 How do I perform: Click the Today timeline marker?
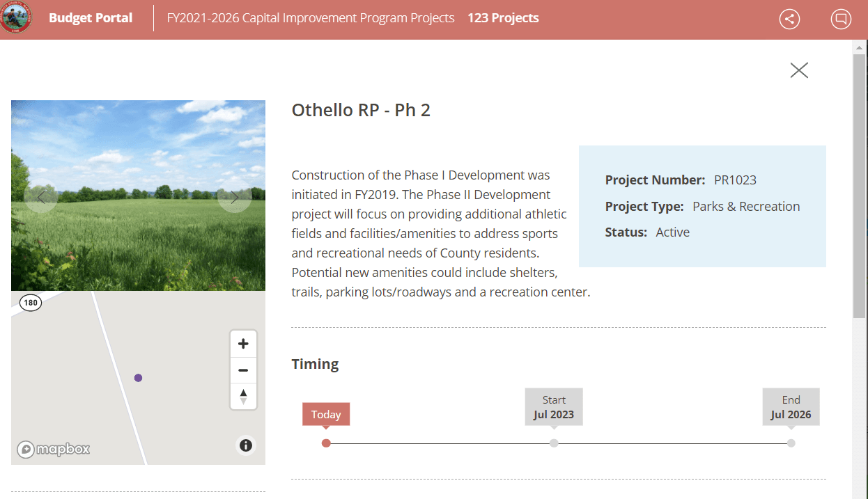point(326,443)
